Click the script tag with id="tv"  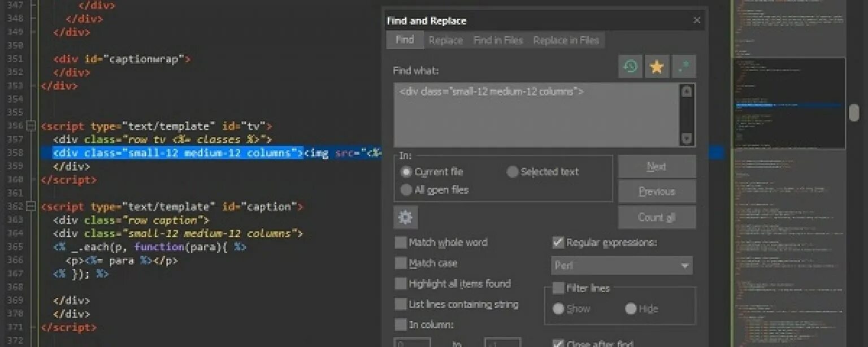157,126
